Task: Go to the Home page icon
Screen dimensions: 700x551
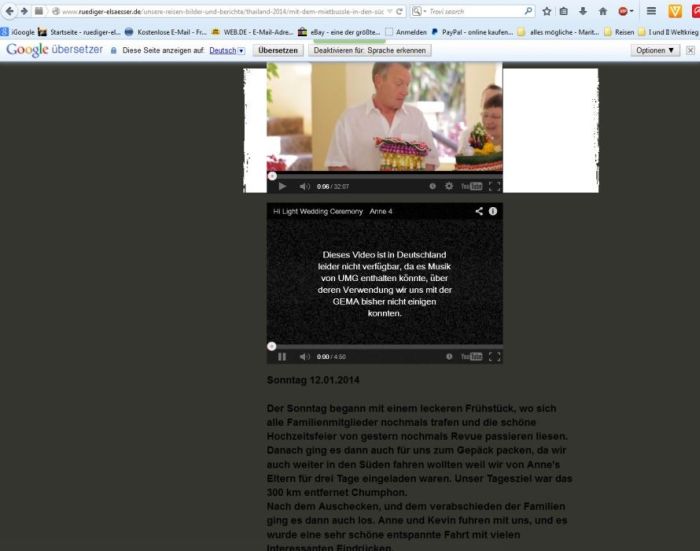Action: coord(603,12)
